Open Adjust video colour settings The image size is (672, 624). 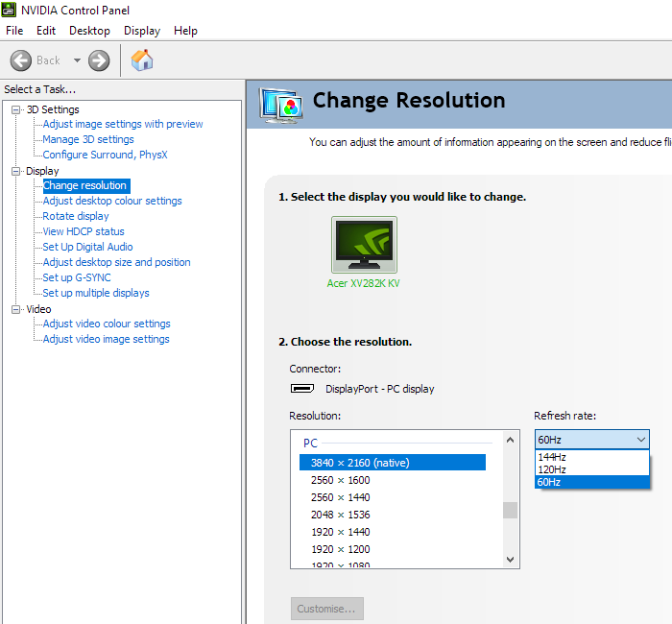(107, 324)
